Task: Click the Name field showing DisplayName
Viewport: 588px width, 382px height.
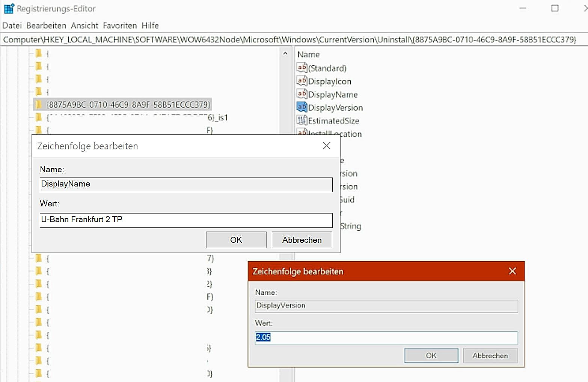Action: coord(186,185)
